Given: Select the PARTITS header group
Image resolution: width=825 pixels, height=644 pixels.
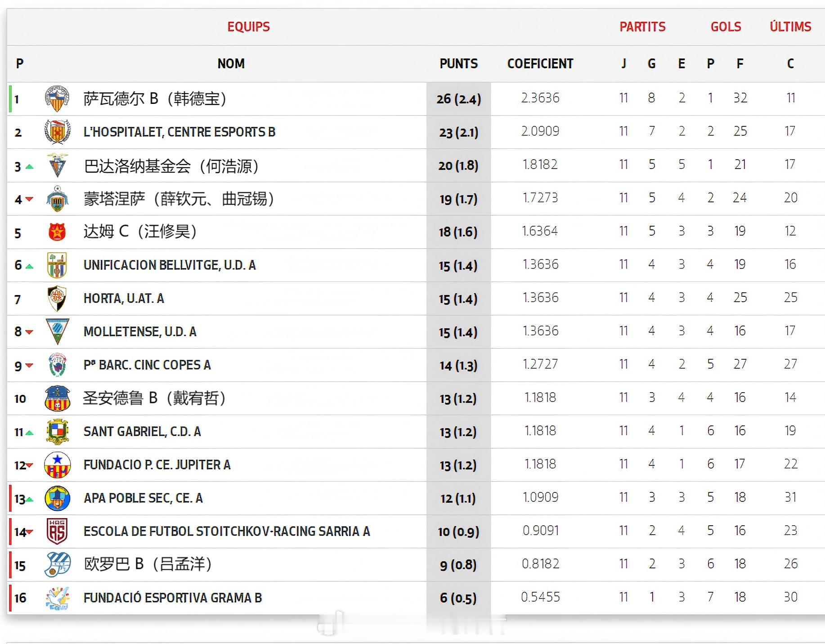Looking at the screenshot, I should pyautogui.click(x=642, y=27).
